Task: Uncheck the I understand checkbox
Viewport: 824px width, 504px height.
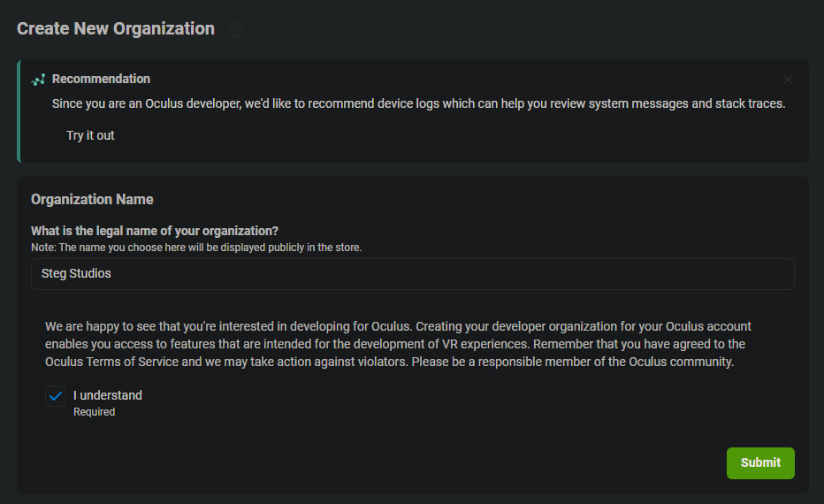Action: pyautogui.click(x=56, y=396)
